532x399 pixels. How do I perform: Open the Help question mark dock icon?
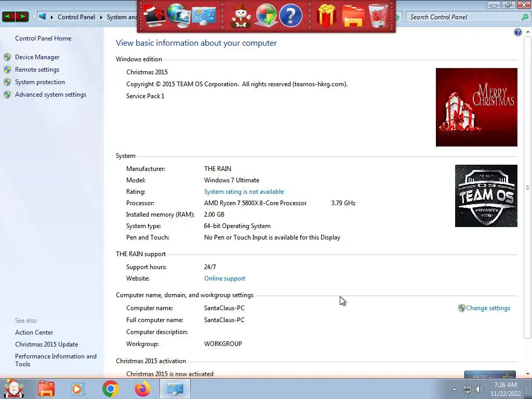coord(290,16)
